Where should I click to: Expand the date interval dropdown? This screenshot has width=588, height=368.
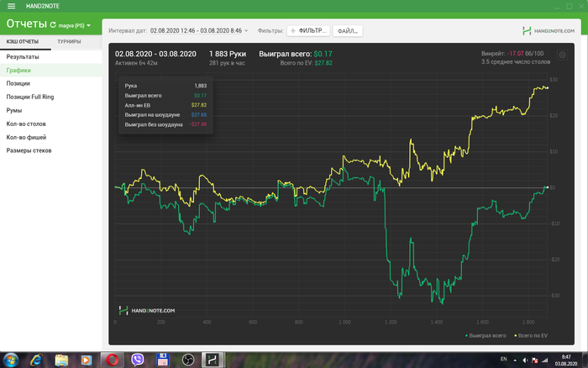199,31
